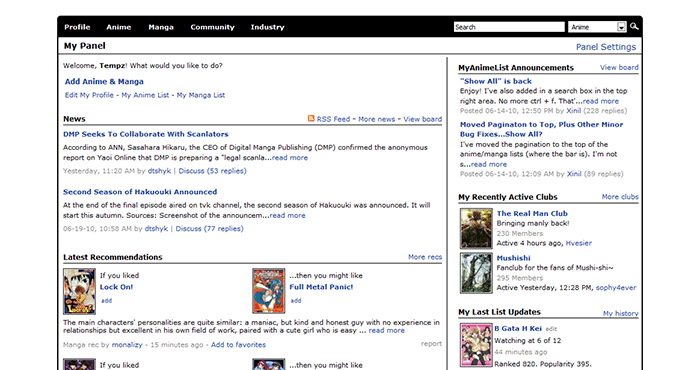This screenshot has width=700, height=370.
Task: Click read more on Show All announcement
Action: (x=601, y=101)
